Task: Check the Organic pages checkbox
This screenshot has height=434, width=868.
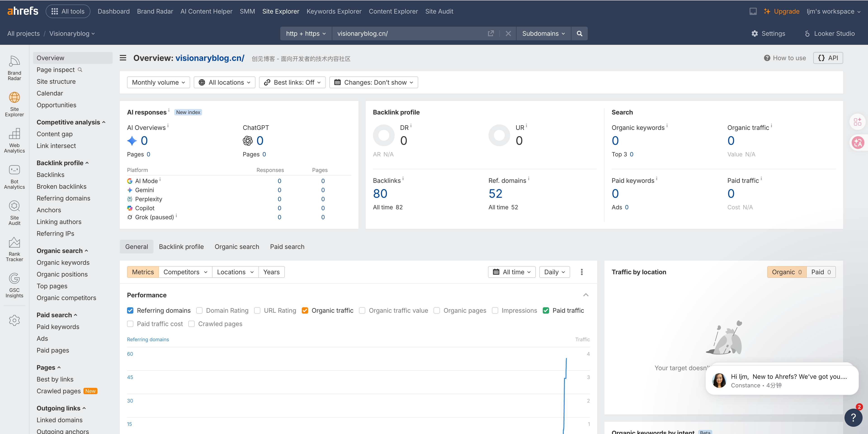Action: point(437,310)
